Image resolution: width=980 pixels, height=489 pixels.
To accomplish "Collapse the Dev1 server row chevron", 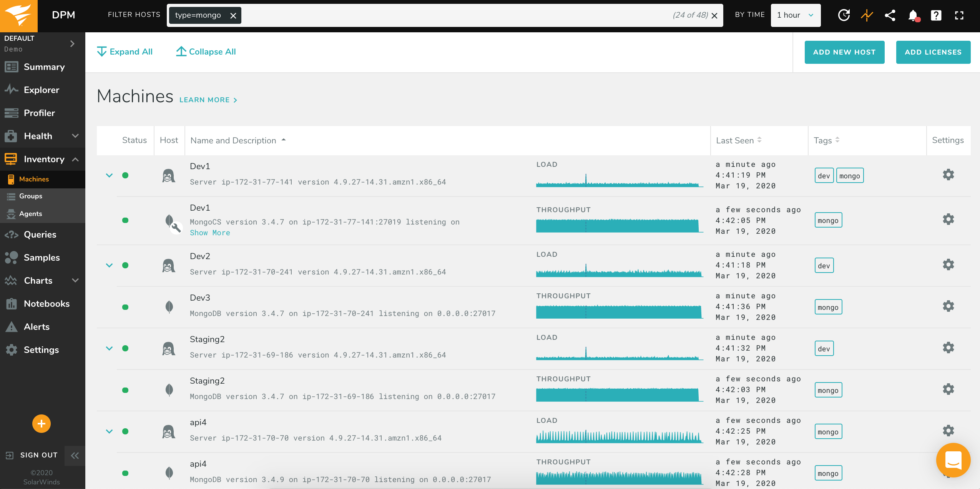I will [x=109, y=175].
